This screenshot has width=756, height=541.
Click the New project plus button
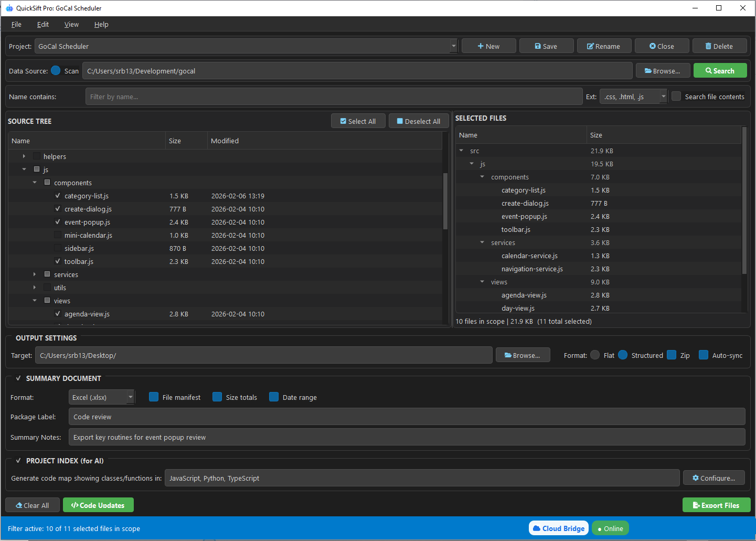pyautogui.click(x=488, y=46)
